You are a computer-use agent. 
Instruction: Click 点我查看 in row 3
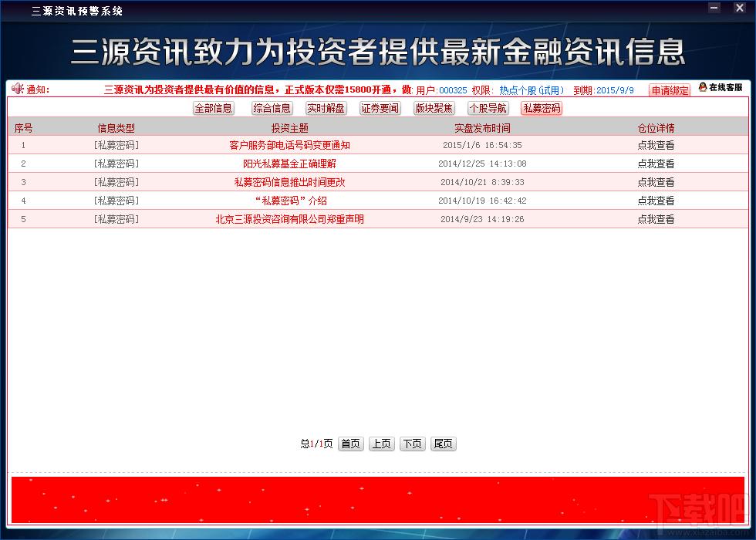point(656,182)
